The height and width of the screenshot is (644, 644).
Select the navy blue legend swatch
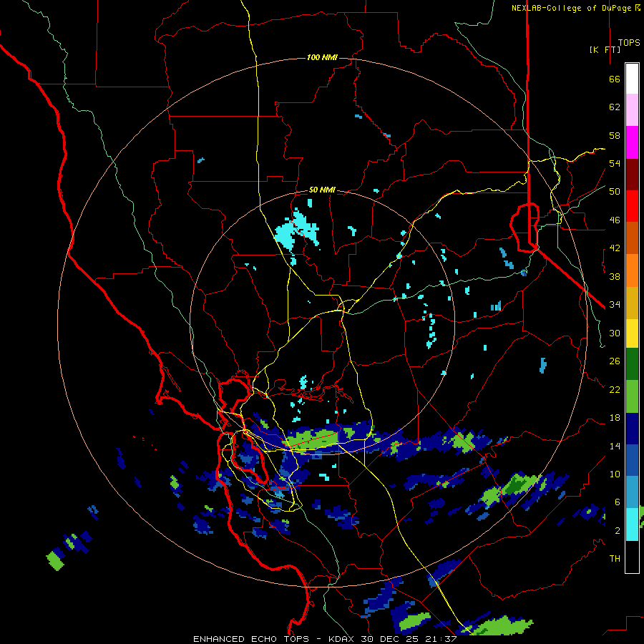[632, 429]
